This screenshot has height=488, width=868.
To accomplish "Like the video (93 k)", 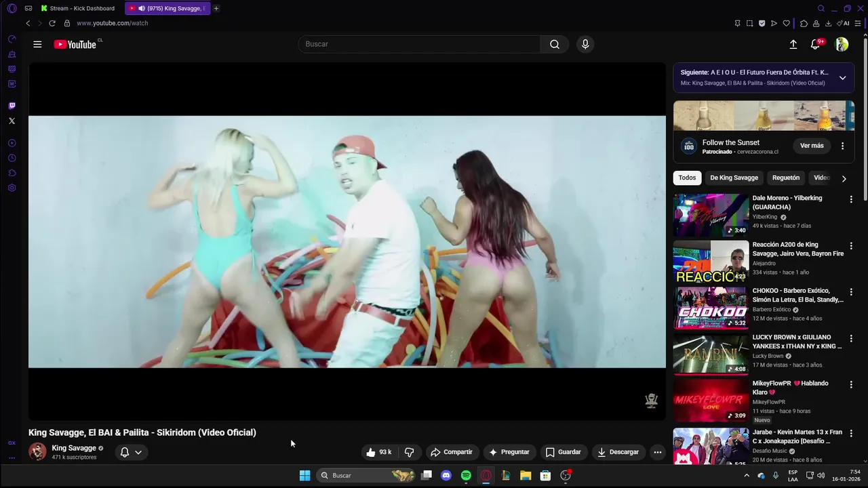I will coord(379,452).
